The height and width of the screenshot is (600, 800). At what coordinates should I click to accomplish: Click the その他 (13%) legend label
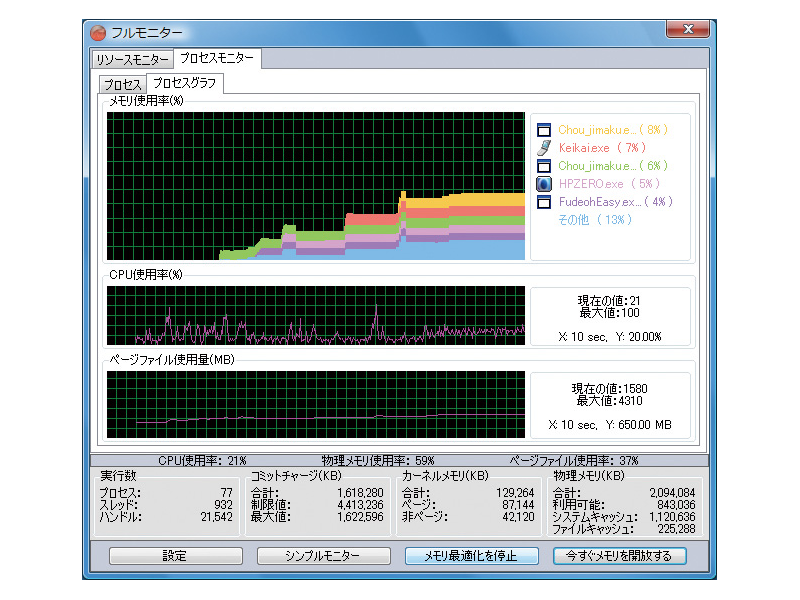coord(595,220)
